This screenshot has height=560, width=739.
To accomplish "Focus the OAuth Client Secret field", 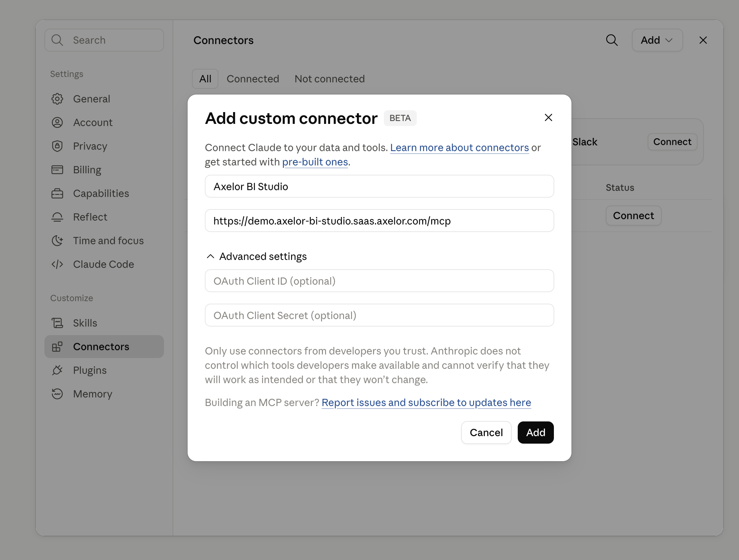I will pyautogui.click(x=380, y=315).
